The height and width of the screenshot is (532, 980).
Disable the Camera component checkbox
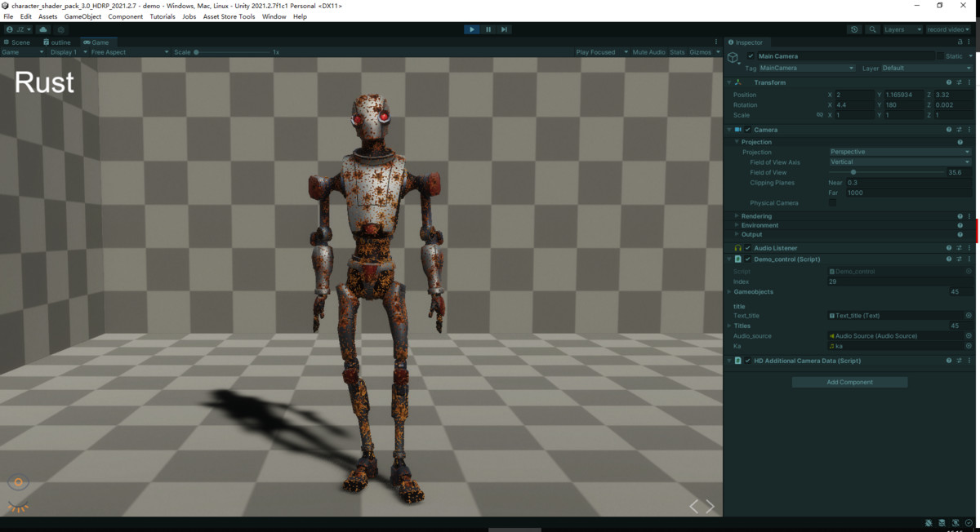click(x=748, y=129)
